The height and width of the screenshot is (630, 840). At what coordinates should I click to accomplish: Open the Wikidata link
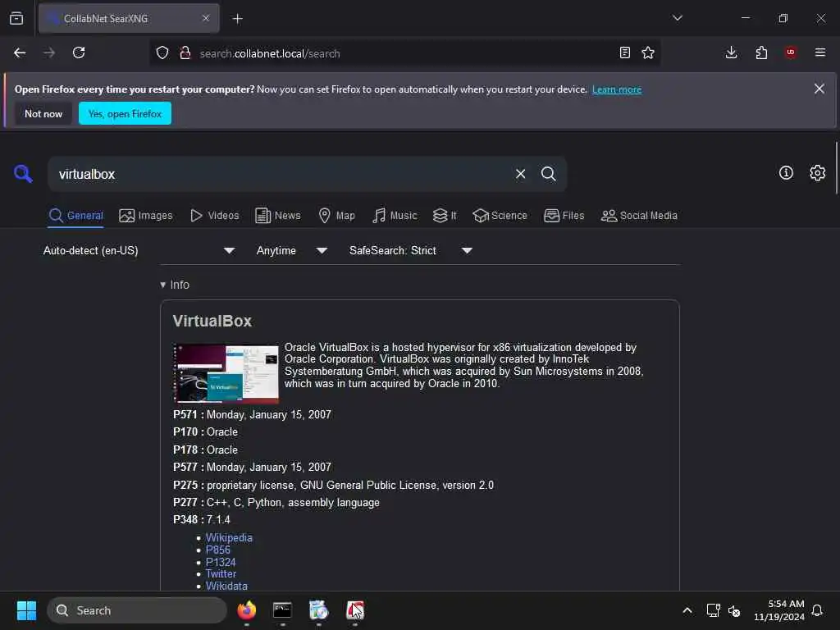pyautogui.click(x=226, y=586)
